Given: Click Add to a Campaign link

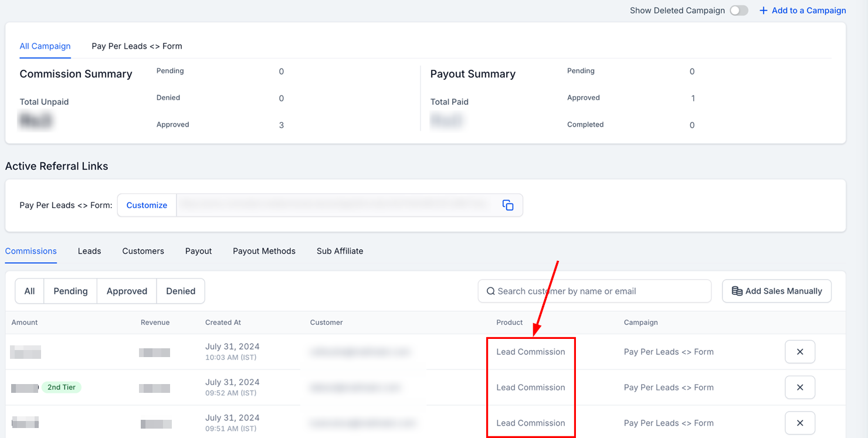Looking at the screenshot, I should click(x=809, y=11).
